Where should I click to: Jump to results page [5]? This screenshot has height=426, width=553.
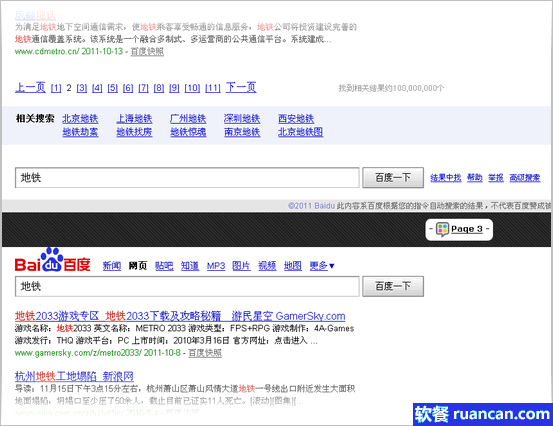pos(113,88)
